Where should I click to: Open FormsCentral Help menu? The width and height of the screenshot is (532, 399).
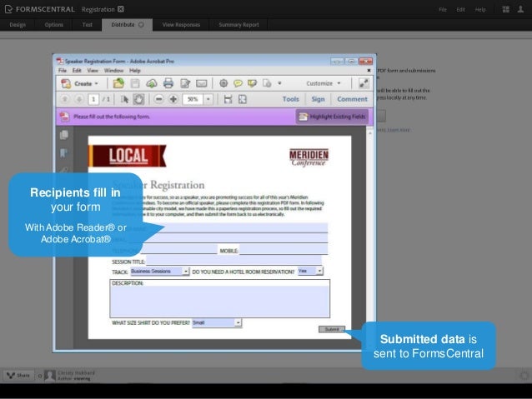[x=480, y=9]
